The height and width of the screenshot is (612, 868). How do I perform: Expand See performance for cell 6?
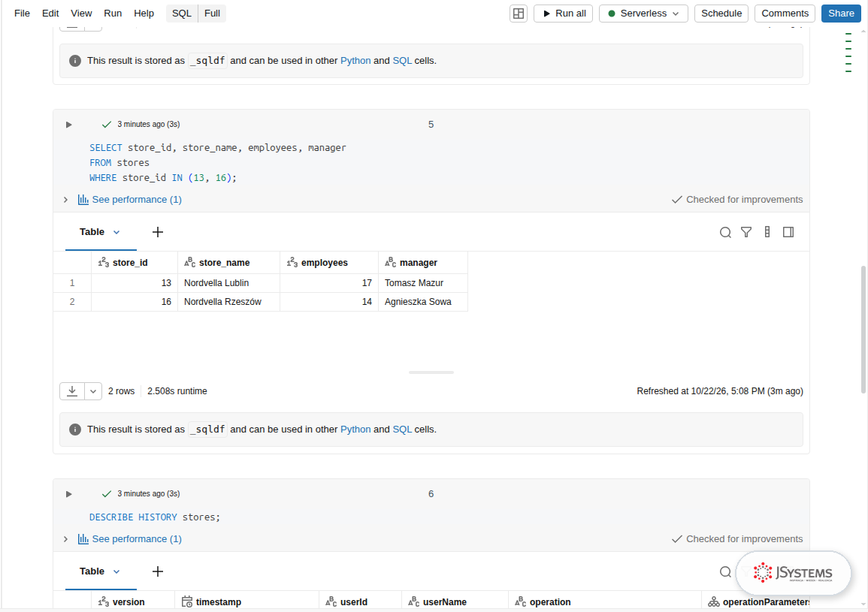point(66,539)
